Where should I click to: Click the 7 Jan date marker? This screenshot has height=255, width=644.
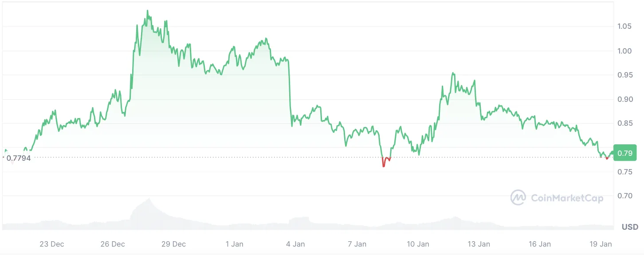pos(357,244)
